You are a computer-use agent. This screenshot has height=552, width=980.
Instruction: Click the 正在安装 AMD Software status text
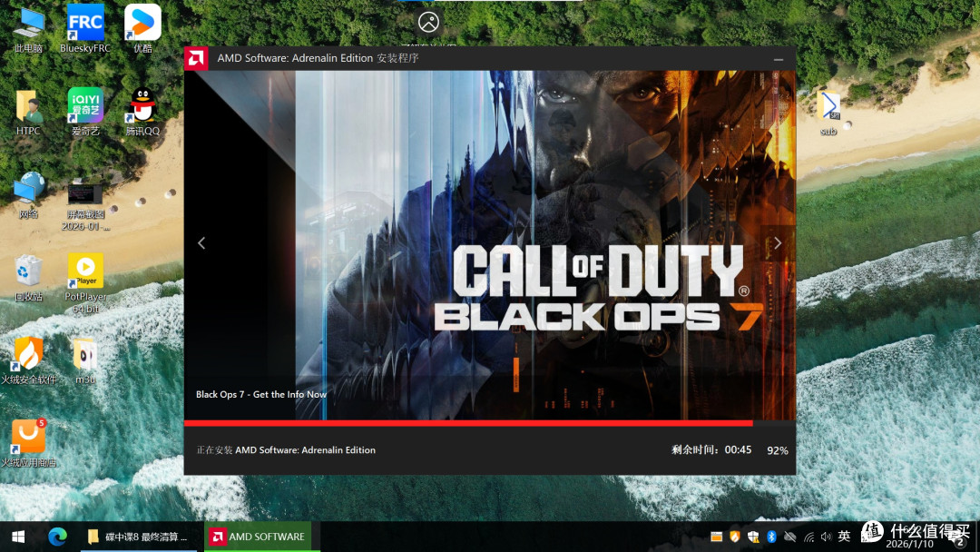[x=286, y=450]
